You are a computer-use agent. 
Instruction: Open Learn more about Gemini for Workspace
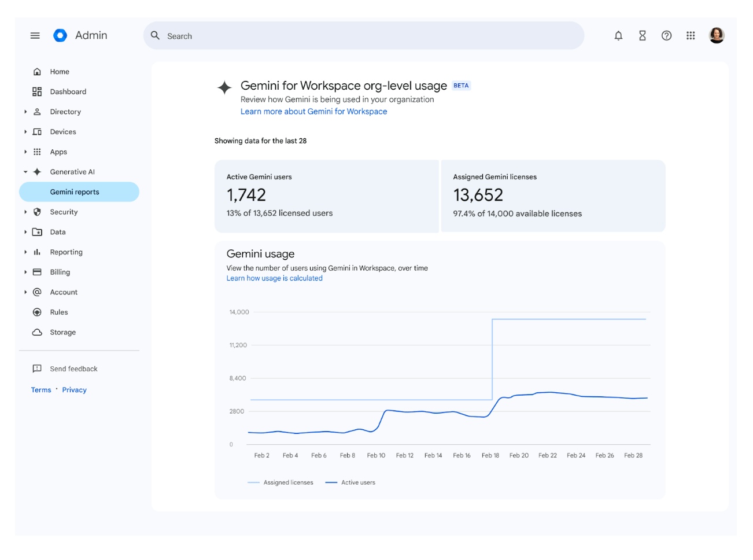coord(314,112)
